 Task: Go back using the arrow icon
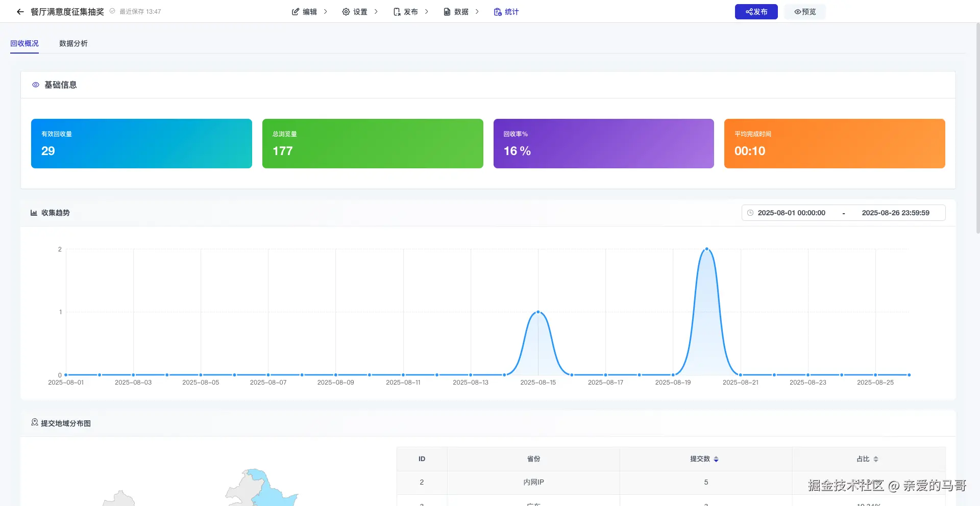point(20,12)
